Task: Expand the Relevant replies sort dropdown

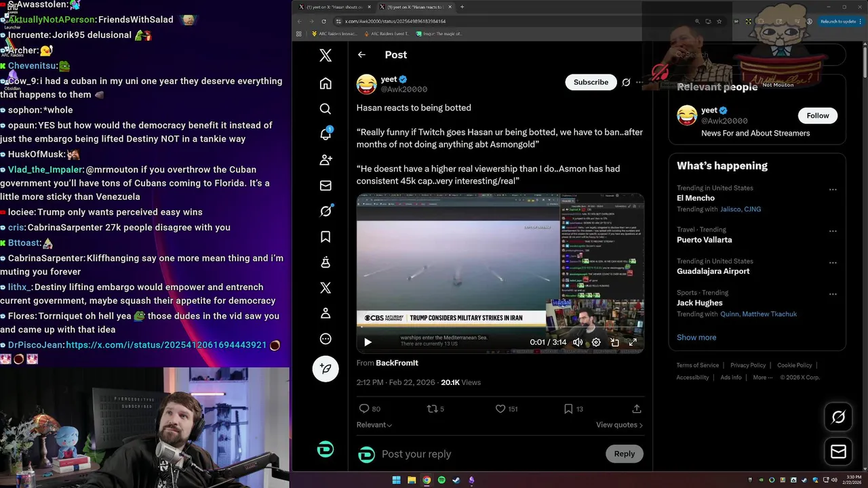Action: (374, 425)
